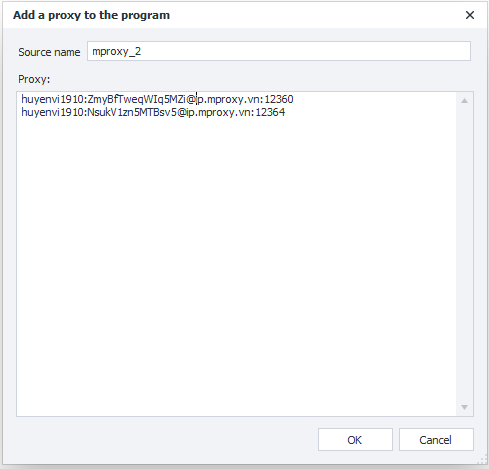Click the proxy line ending in 12360

pos(157,99)
